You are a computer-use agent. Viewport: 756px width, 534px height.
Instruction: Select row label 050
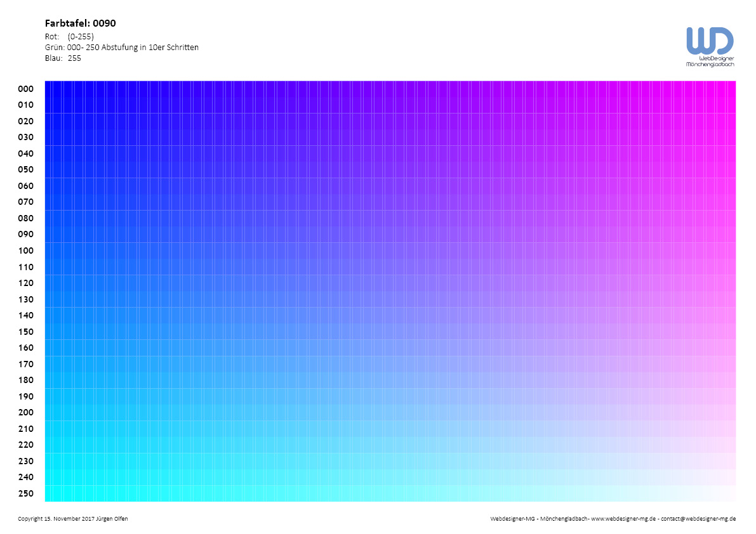(25, 169)
